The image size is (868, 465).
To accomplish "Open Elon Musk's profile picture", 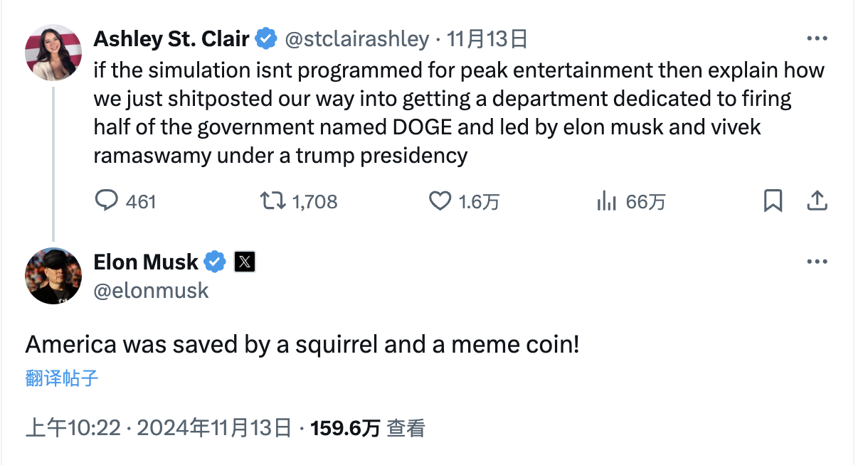I will click(53, 276).
